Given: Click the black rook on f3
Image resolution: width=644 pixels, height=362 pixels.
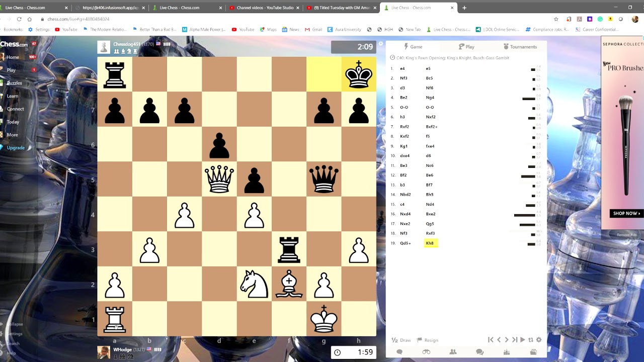Looking at the screenshot, I should pyautogui.click(x=289, y=249).
